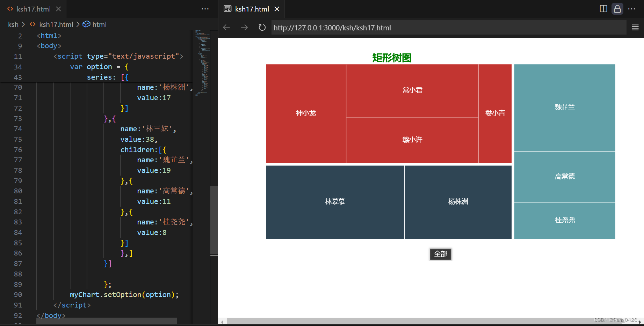Click the 常小君 treemap block
The height and width of the screenshot is (326, 644).
[412, 90]
